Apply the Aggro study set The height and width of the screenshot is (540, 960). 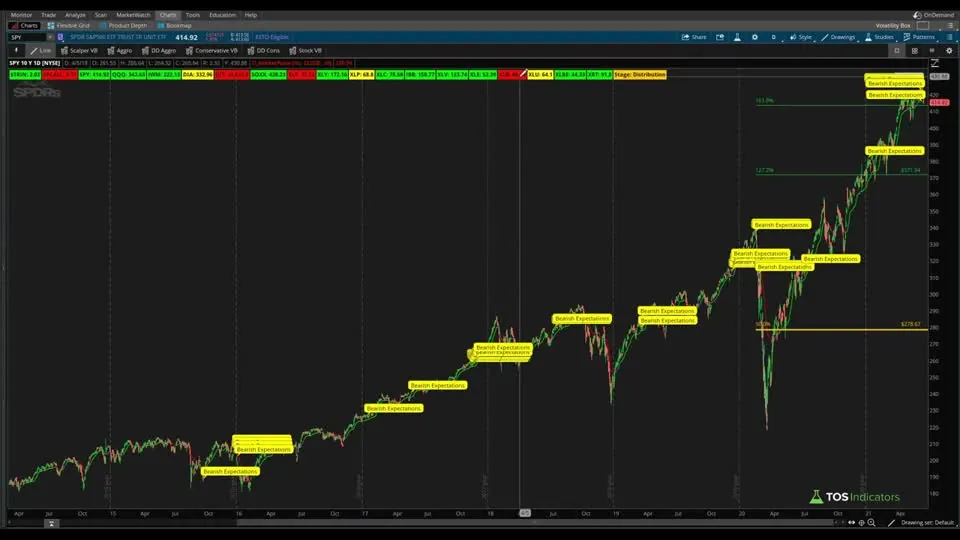[120, 51]
